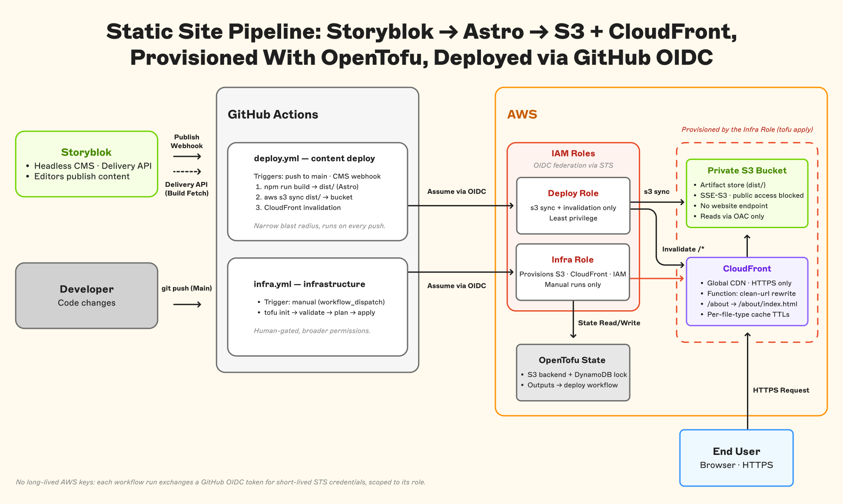Select step 'npm run build → dist/ (Astro)'

pyautogui.click(x=311, y=187)
